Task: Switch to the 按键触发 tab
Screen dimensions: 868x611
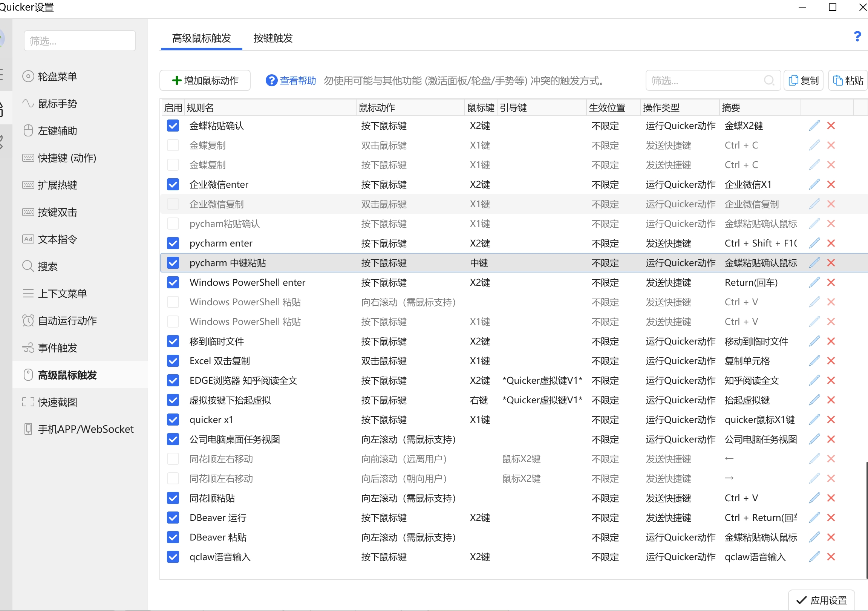Action: (273, 38)
